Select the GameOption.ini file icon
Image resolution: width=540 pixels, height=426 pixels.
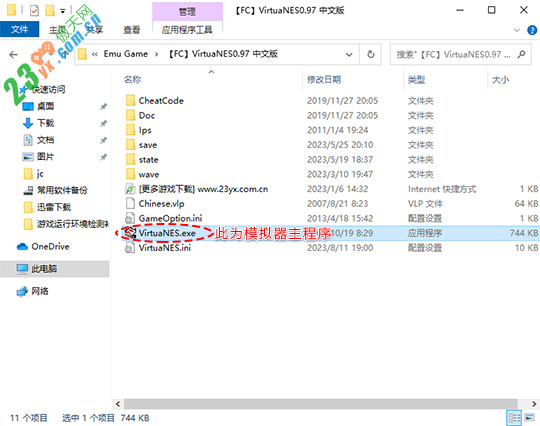point(130,218)
